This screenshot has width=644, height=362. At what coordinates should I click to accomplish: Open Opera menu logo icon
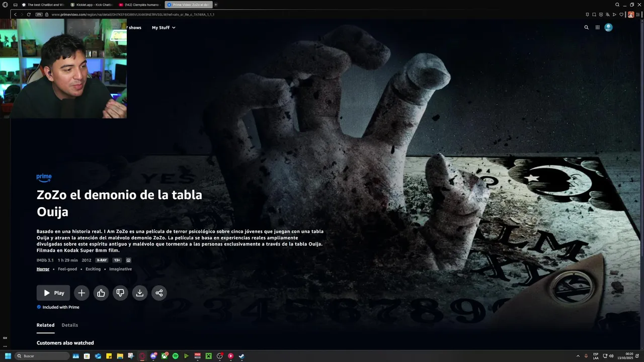pyautogui.click(x=5, y=5)
